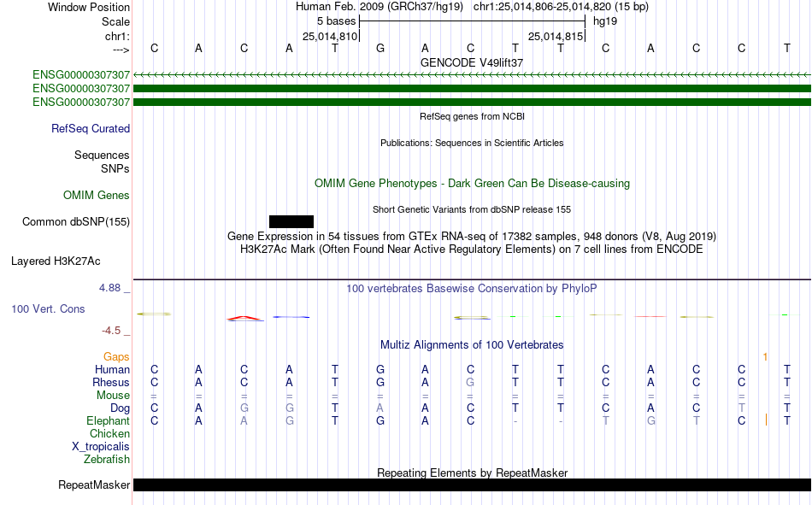Select the Mouse alignment row label
Screen dimensions: 812x505
click(x=113, y=395)
